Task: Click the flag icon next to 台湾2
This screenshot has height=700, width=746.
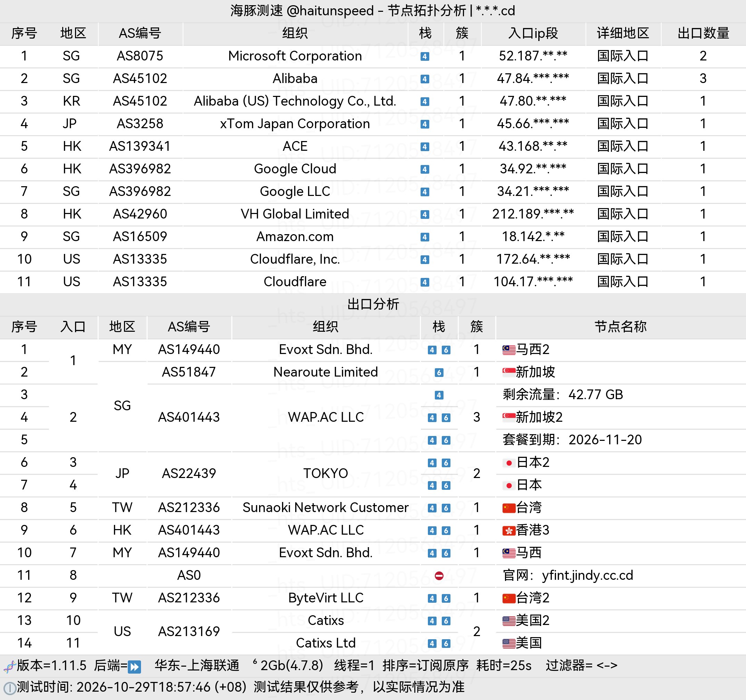Action: point(508,598)
